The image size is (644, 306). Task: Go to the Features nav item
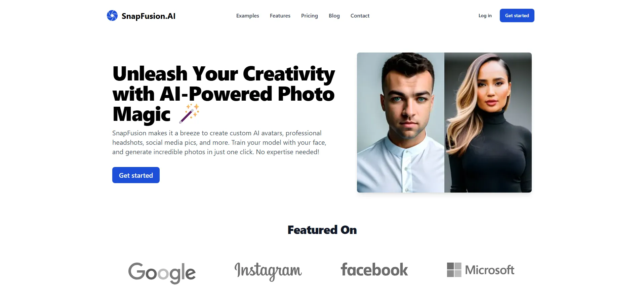[x=280, y=15]
